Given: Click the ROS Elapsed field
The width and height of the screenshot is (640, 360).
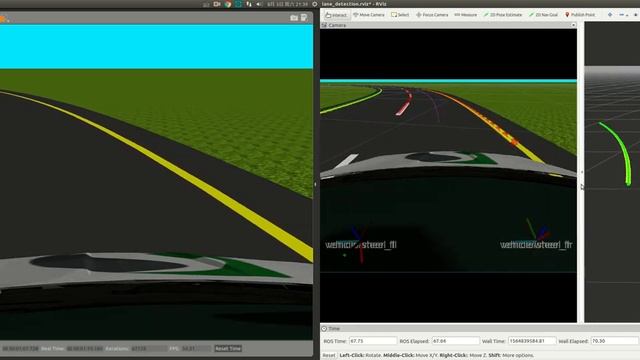Looking at the screenshot, I should 456,341.
